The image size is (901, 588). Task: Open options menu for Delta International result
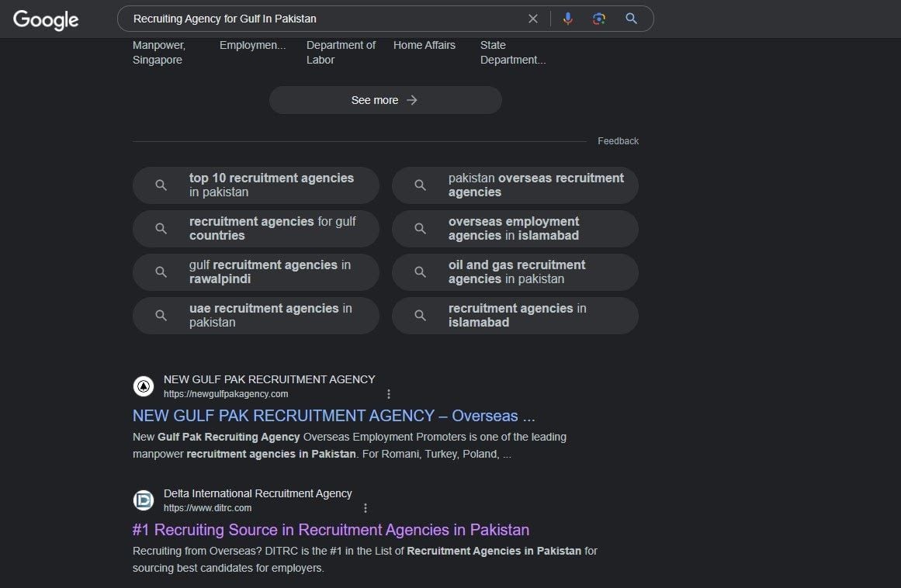pyautogui.click(x=366, y=508)
